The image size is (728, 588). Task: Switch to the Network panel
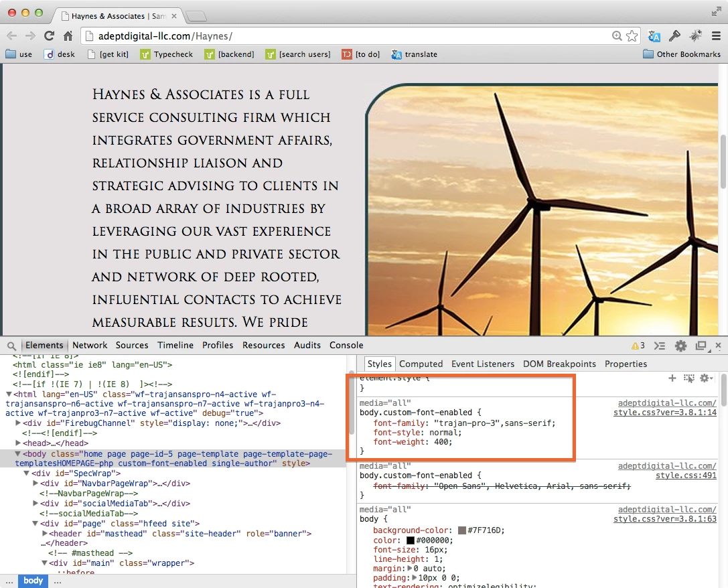90,346
